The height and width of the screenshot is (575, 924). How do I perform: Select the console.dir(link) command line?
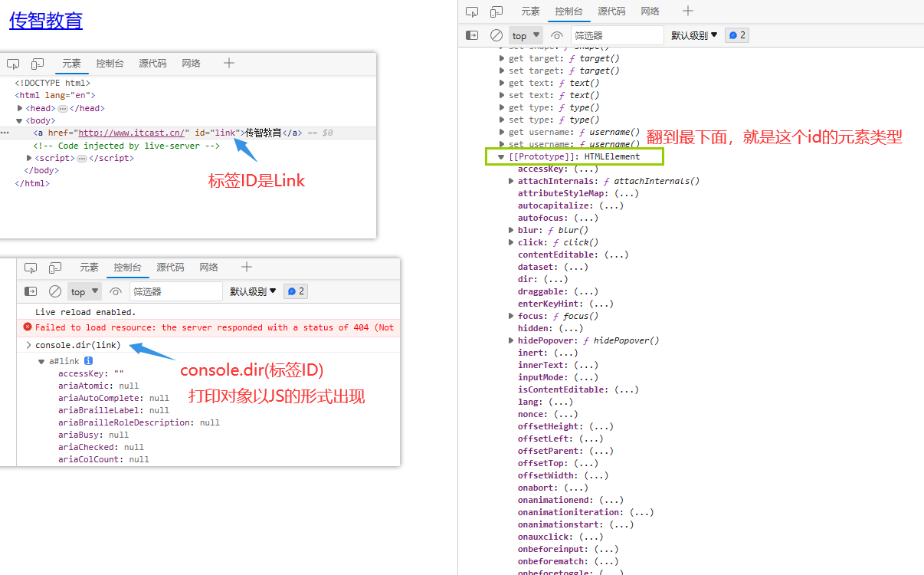(x=77, y=345)
